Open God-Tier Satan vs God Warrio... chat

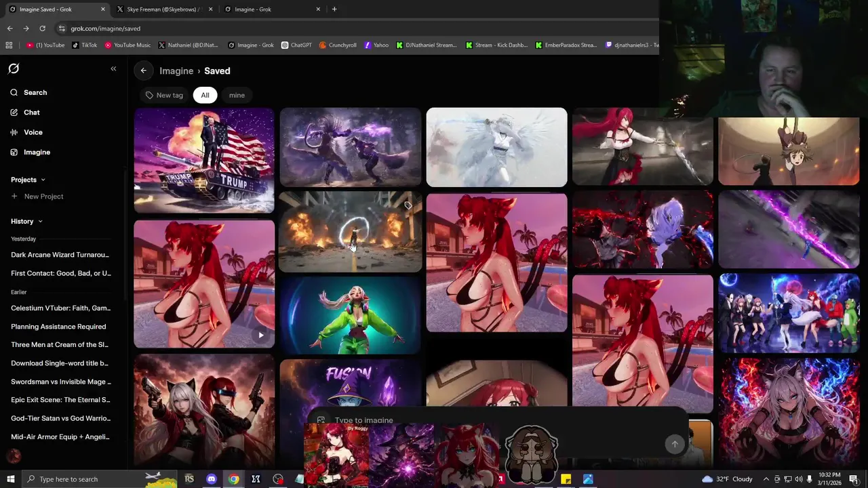click(60, 418)
